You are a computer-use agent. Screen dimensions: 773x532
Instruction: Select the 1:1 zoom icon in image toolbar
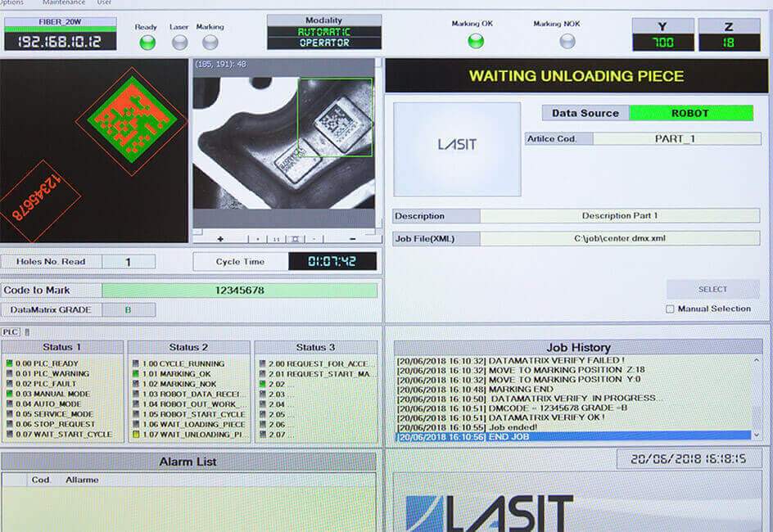(277, 239)
